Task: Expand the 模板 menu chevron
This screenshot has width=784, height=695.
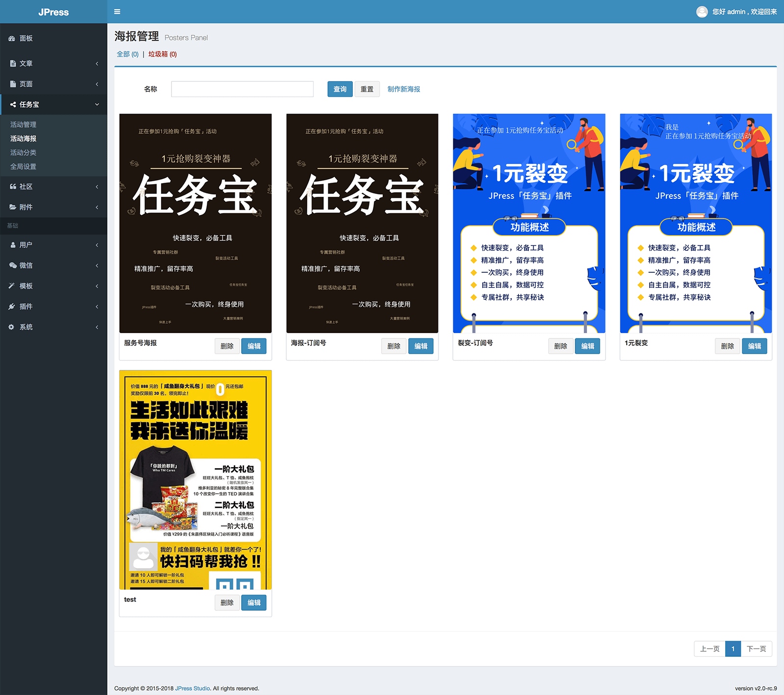Action: [97, 286]
